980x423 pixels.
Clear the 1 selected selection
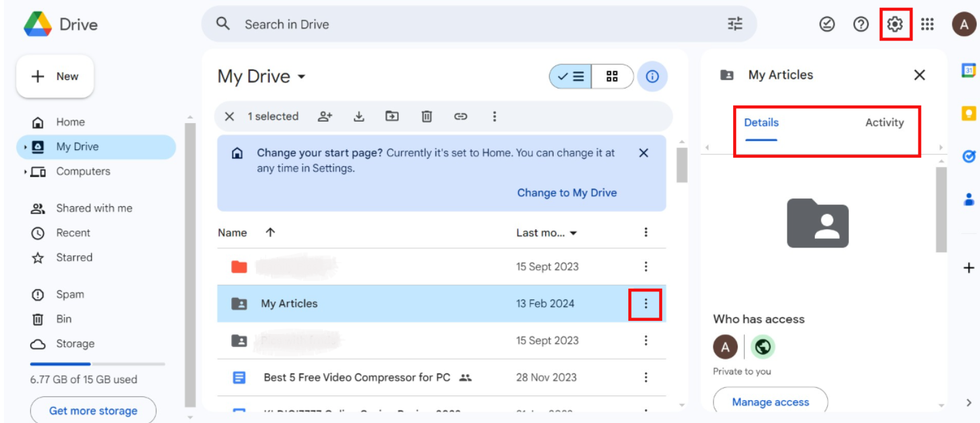229,117
